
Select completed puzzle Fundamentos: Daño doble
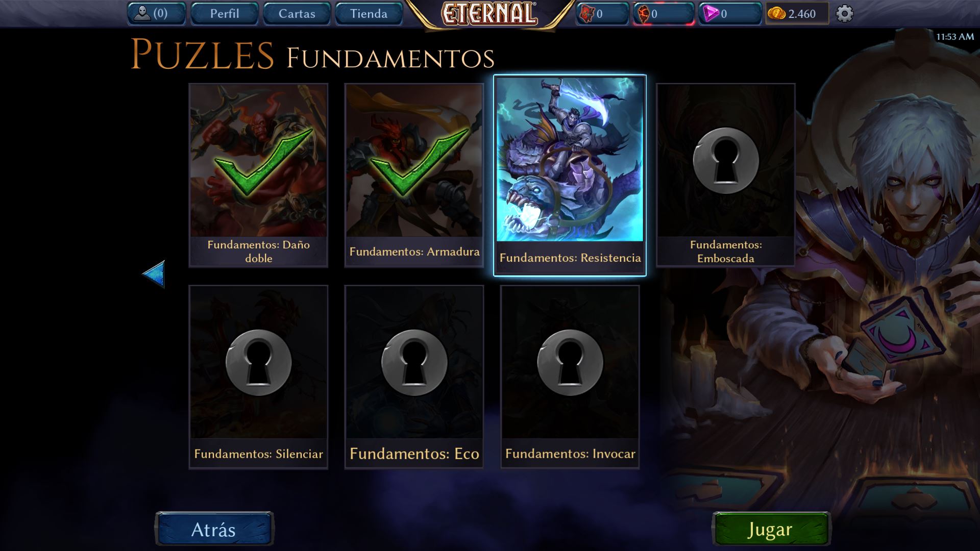pyautogui.click(x=258, y=175)
